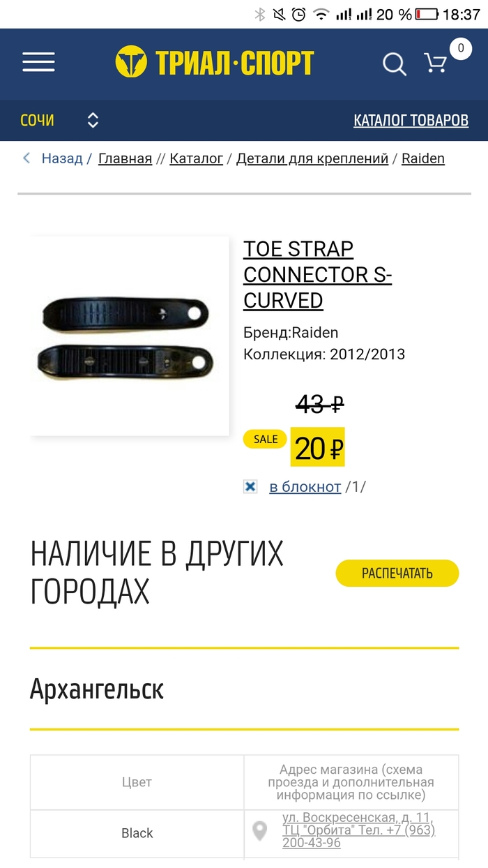The image size is (488, 868).
Task: Open the toe strap product image
Action: [130, 336]
